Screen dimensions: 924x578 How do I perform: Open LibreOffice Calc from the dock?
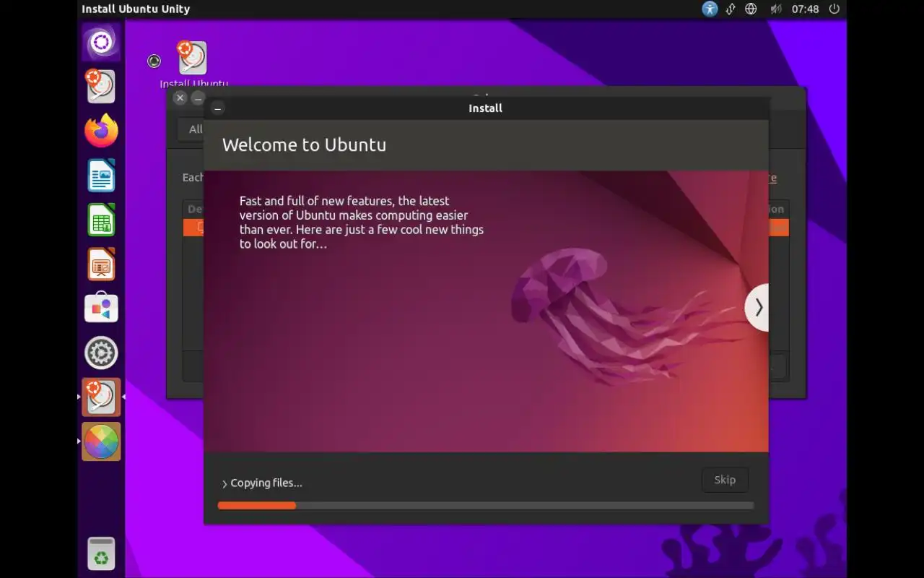[101, 220]
